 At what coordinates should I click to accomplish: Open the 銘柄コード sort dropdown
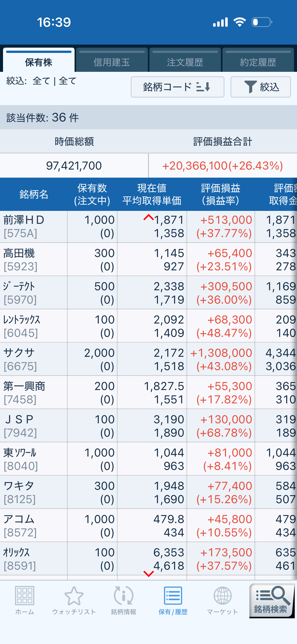click(177, 87)
